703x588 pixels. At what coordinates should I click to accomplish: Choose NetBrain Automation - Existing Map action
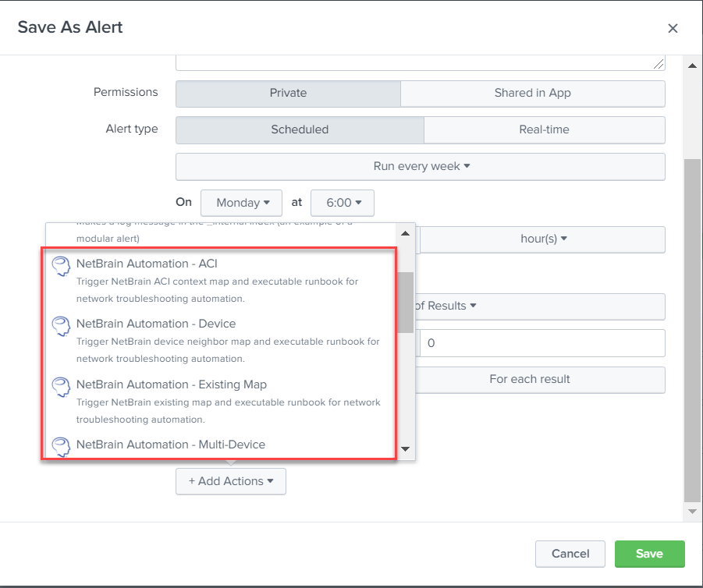point(172,384)
